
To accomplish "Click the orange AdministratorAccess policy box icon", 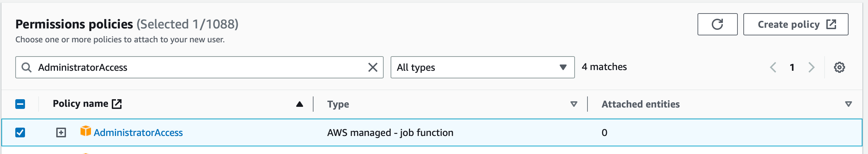I will click(x=85, y=131).
